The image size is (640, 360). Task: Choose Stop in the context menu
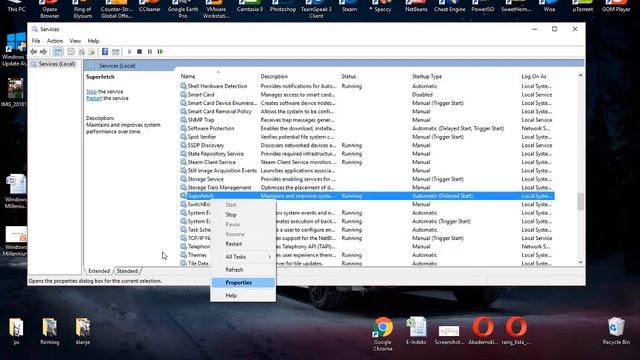[243, 214]
